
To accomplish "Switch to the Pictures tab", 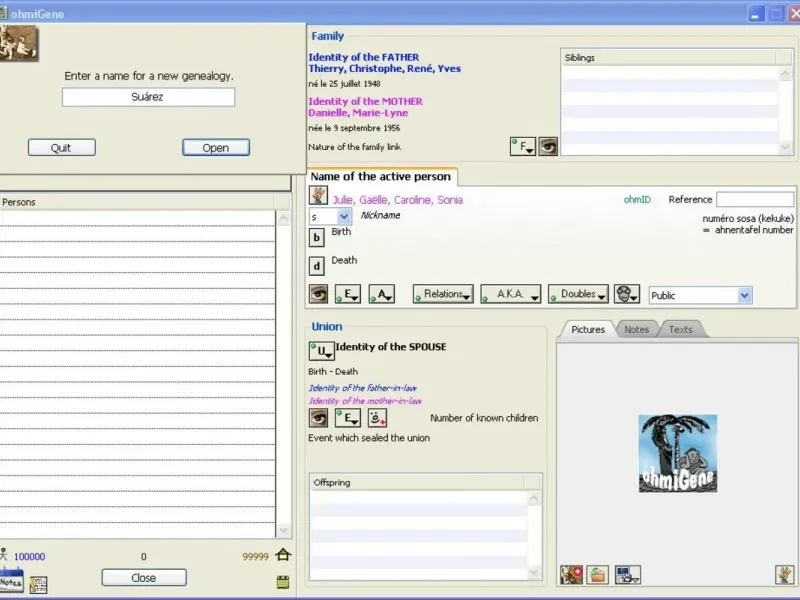I will click(588, 330).
